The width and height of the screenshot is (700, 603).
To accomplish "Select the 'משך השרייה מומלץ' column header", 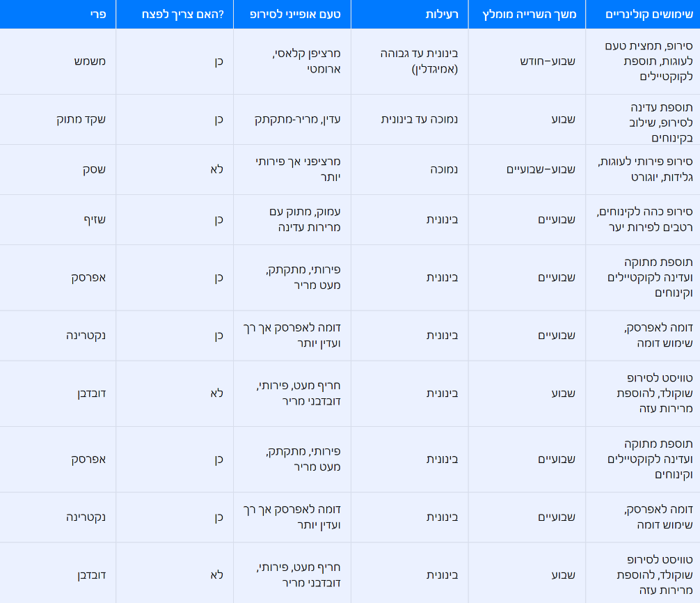I will (527, 15).
